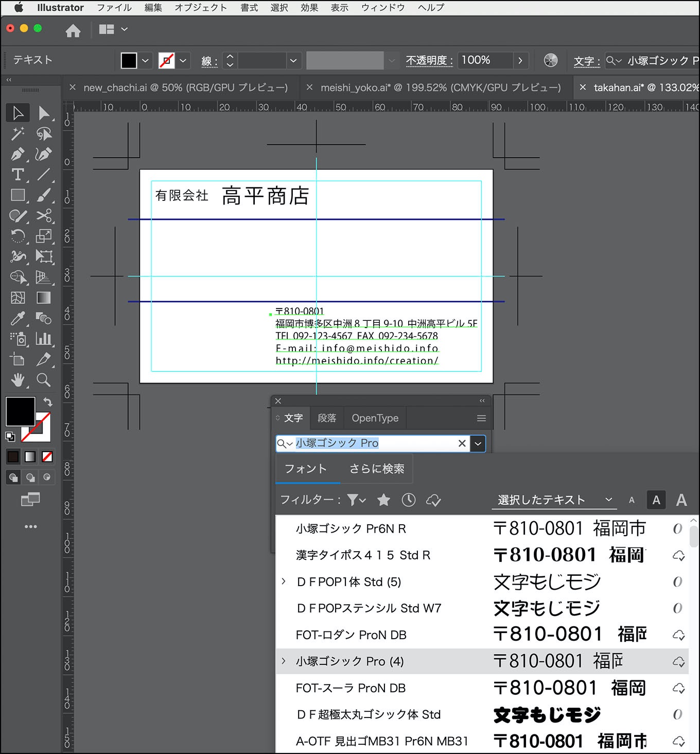Select the Rectangle tool

coord(17,195)
